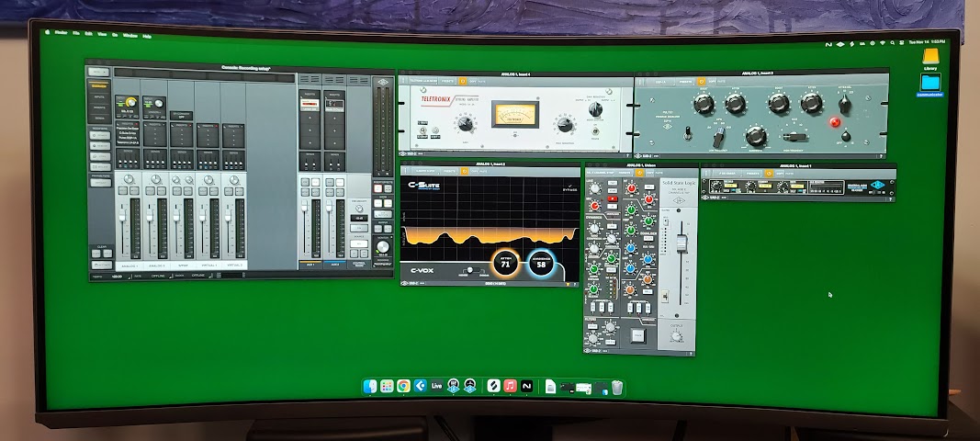980x441 pixels.
Task: Toggle power button in C-Vox plugin toolbar
Action: (x=465, y=172)
